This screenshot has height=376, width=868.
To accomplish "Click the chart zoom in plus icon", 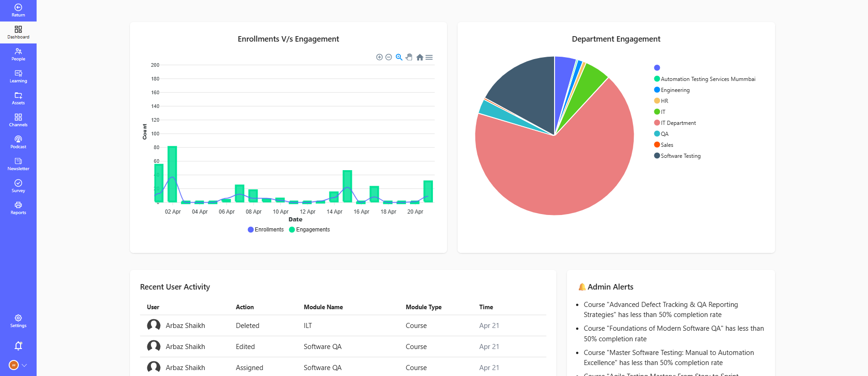I will pos(379,57).
